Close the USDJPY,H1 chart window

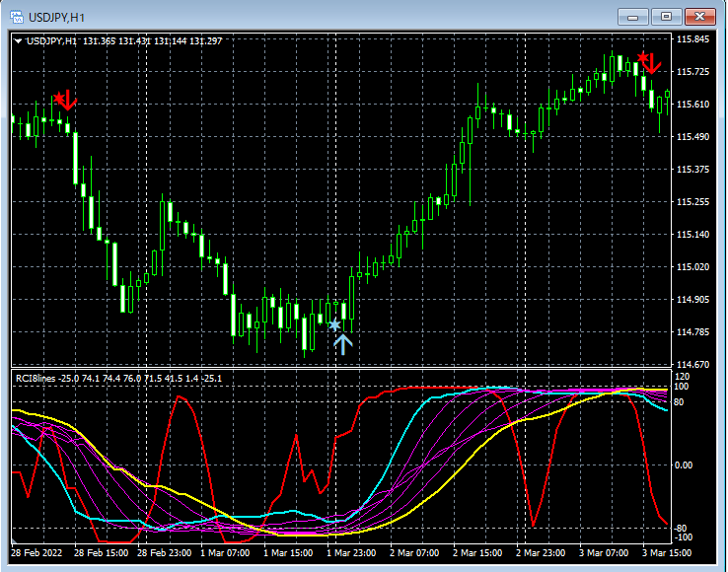click(x=699, y=17)
